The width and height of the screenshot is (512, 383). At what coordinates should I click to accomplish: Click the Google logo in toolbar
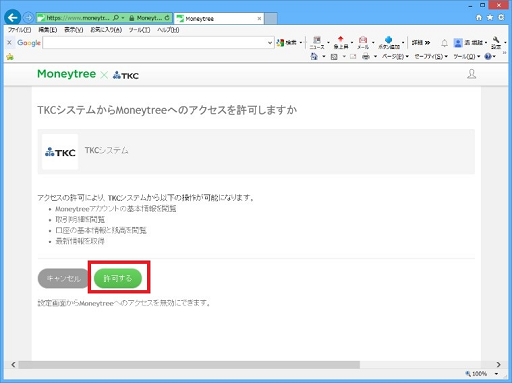pos(29,43)
